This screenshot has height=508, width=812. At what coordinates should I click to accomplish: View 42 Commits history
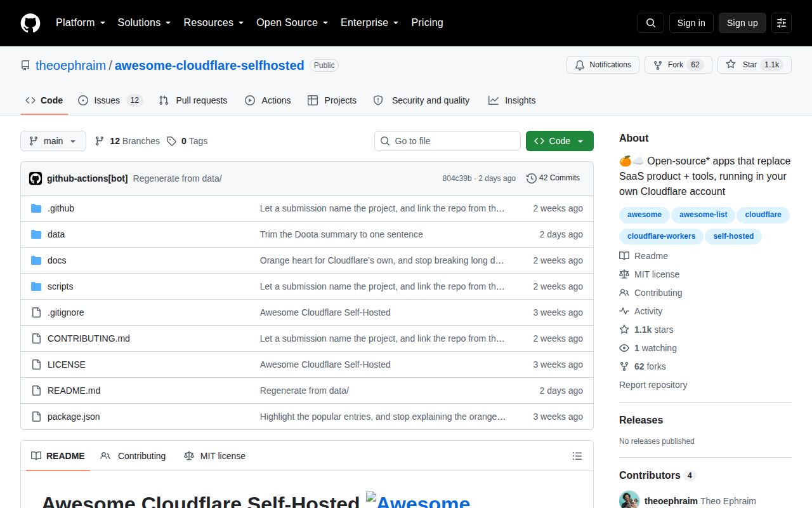pyautogui.click(x=553, y=178)
